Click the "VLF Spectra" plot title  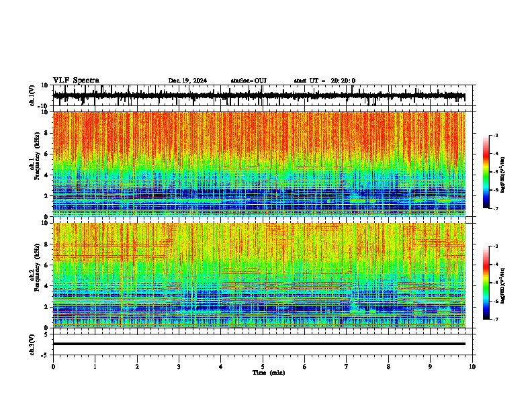76,81
